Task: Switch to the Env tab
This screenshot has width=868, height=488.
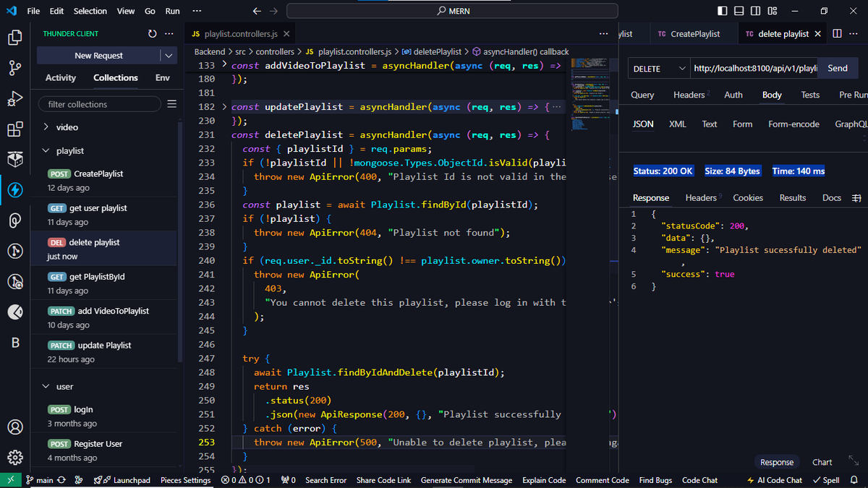Action: pos(163,77)
